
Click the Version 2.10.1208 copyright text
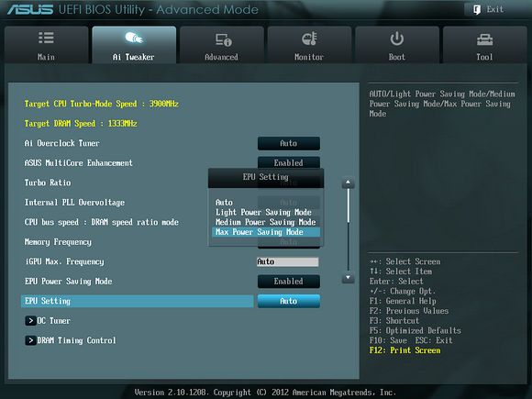tap(265, 393)
